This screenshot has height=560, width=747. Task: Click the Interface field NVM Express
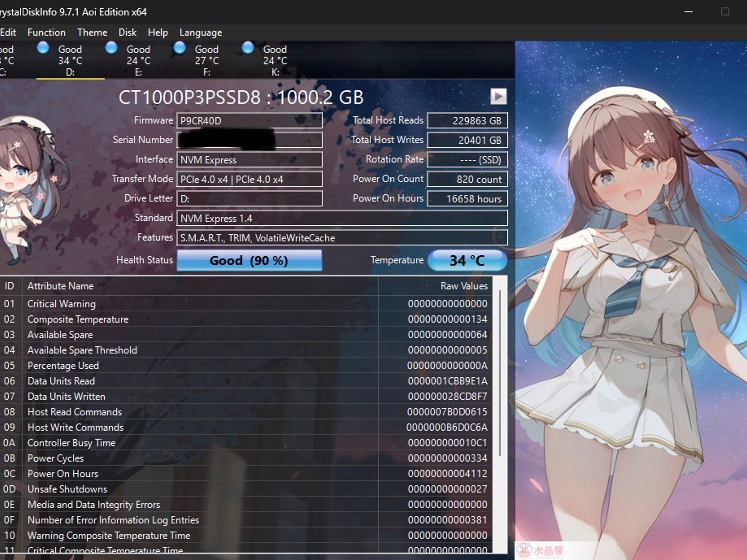(249, 160)
